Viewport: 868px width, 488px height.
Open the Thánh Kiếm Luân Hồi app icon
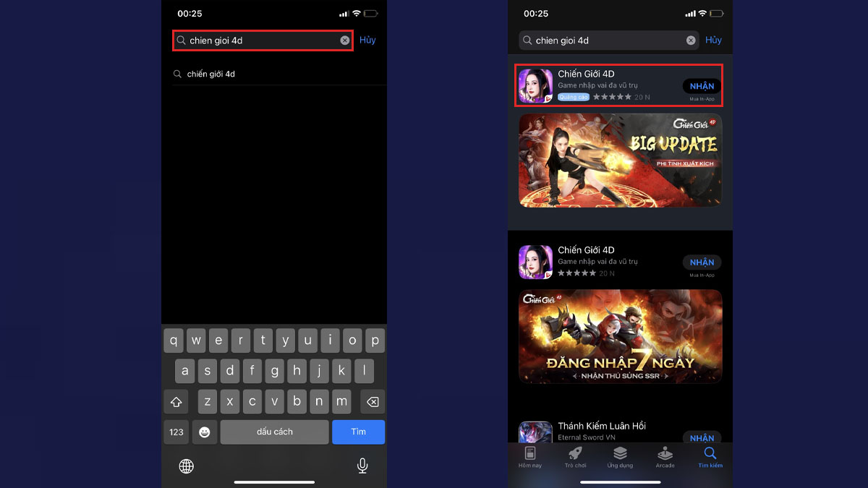point(535,432)
